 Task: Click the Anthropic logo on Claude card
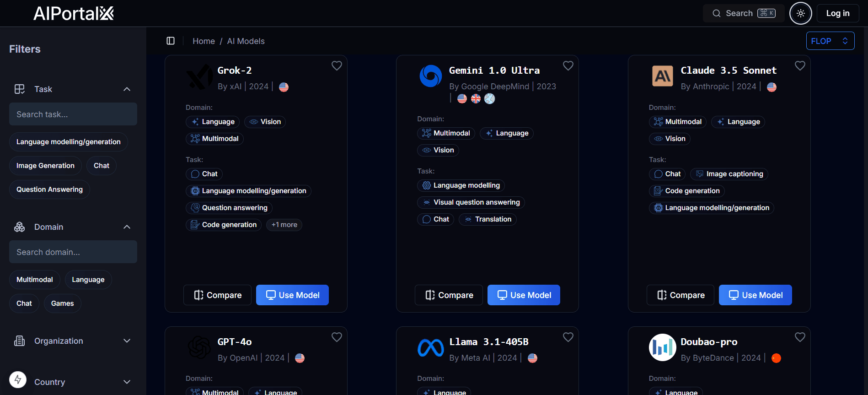(663, 76)
